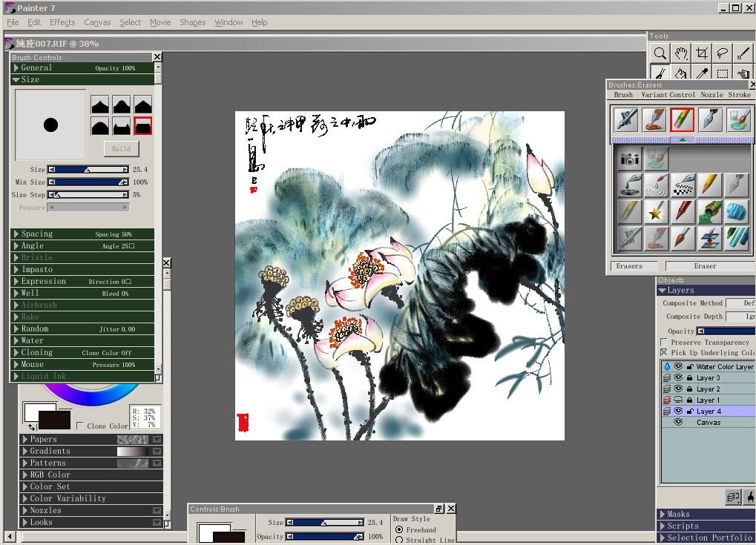The image size is (756, 545).
Task: Select the Crop tool
Action: (x=702, y=53)
